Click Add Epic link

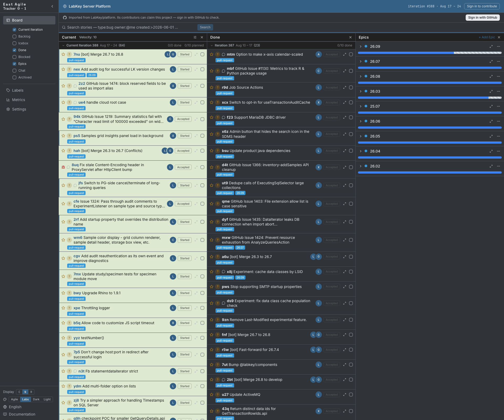(487, 37)
